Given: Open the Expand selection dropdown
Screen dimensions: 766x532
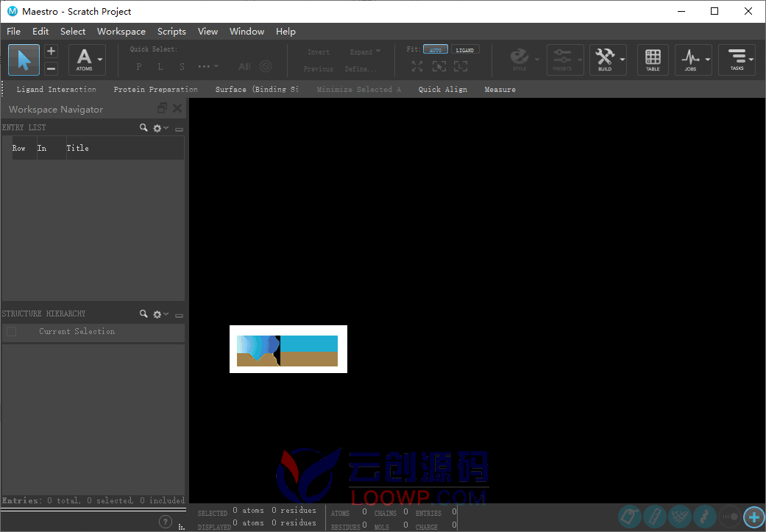Looking at the screenshot, I should [x=365, y=52].
